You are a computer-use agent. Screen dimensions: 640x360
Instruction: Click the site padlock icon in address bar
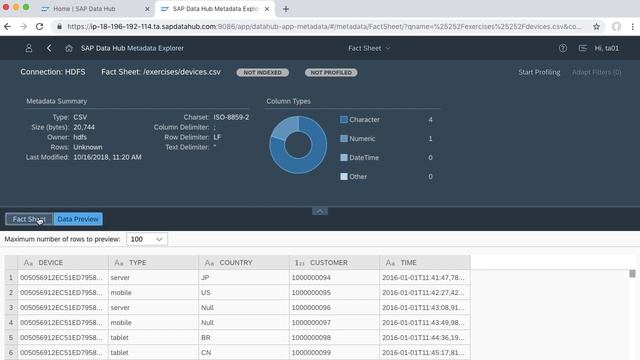point(60,27)
